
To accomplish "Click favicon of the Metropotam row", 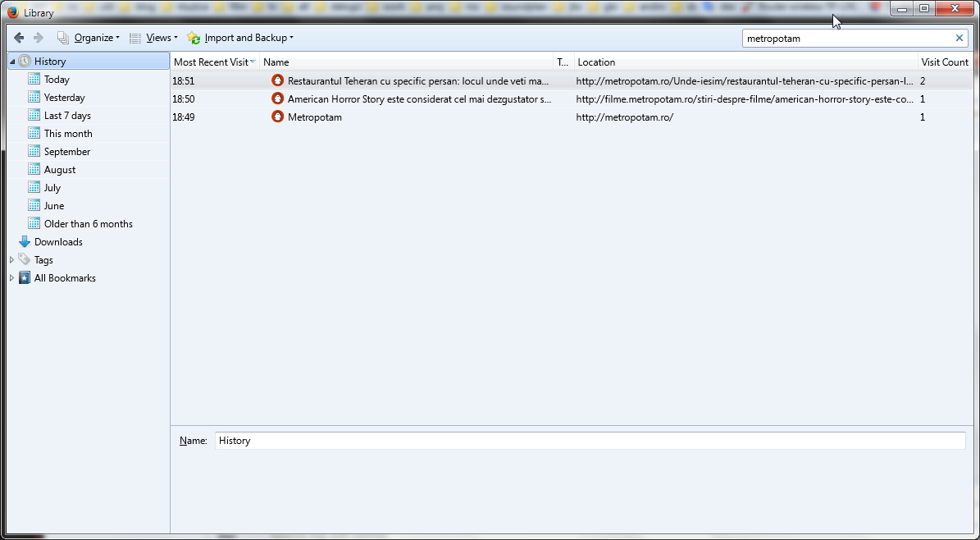I will click(x=277, y=117).
